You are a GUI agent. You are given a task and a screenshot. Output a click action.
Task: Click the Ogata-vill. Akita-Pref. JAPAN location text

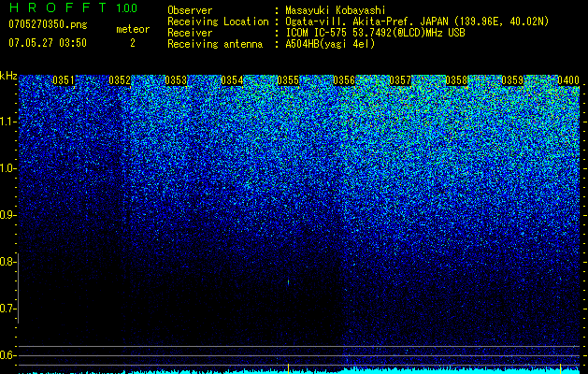[x=417, y=22]
